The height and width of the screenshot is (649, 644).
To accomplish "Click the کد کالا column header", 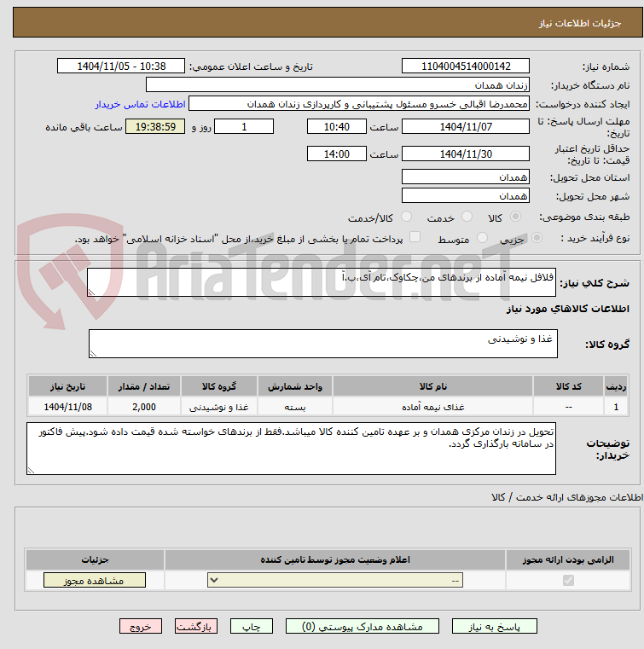I will click(x=568, y=386).
